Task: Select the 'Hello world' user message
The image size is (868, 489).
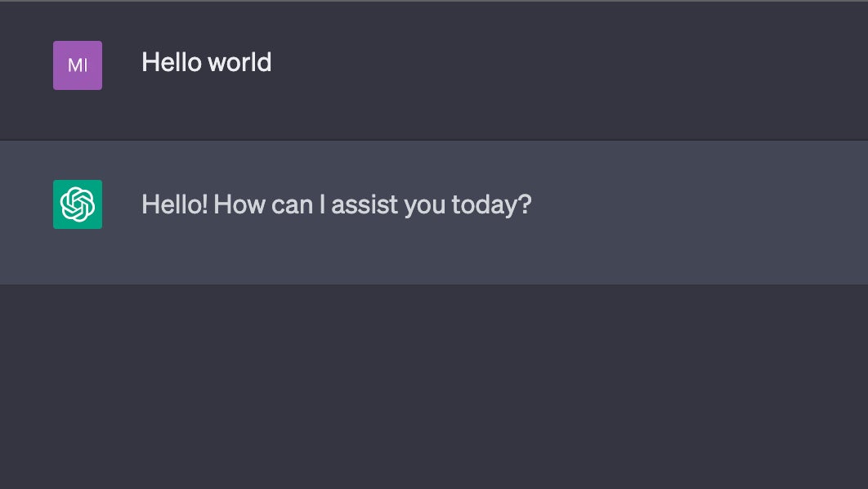Action: 207,62
